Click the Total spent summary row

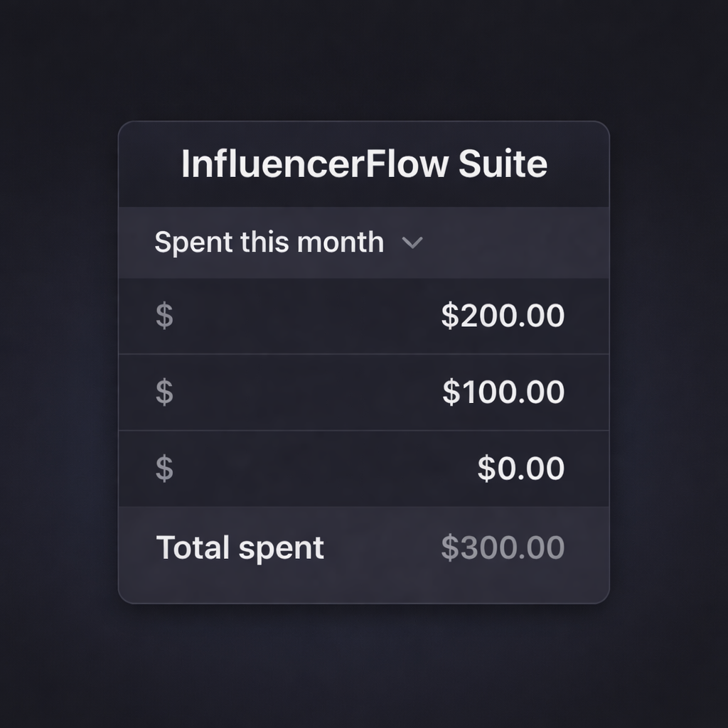pos(364,547)
